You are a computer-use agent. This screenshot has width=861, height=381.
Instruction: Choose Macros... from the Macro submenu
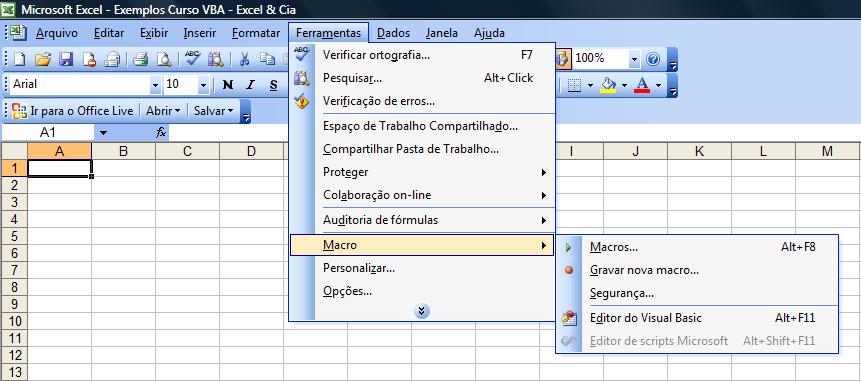click(x=697, y=247)
